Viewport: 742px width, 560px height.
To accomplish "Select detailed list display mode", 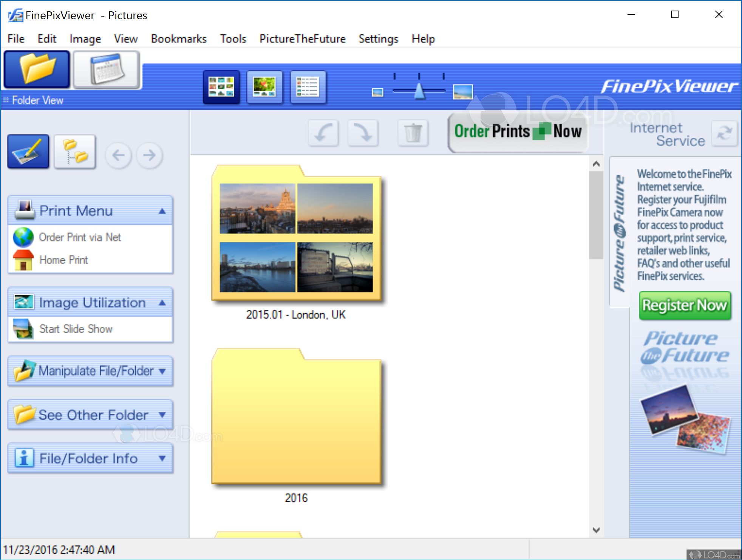I will click(x=308, y=87).
